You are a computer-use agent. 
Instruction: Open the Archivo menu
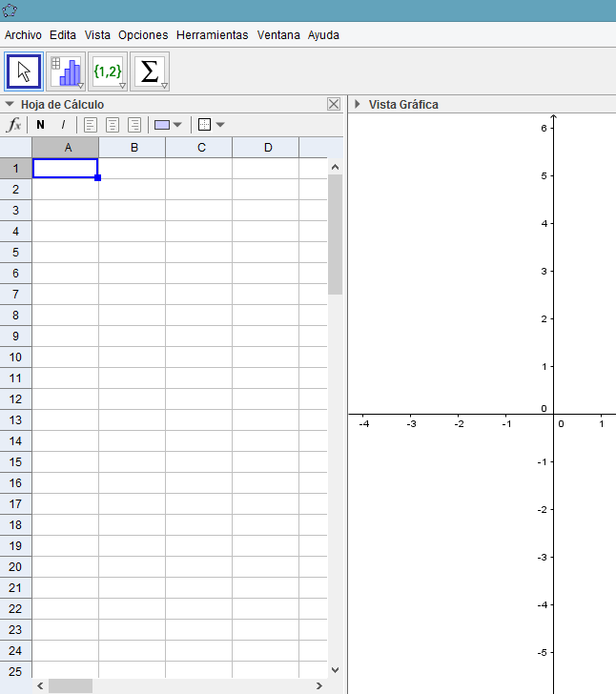tap(23, 35)
